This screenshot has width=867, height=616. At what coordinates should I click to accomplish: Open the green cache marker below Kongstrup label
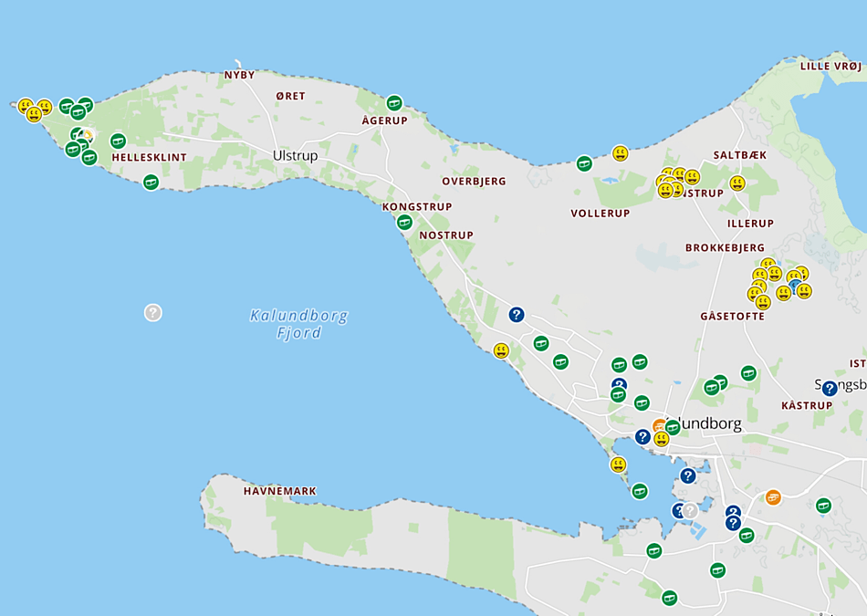tap(404, 222)
